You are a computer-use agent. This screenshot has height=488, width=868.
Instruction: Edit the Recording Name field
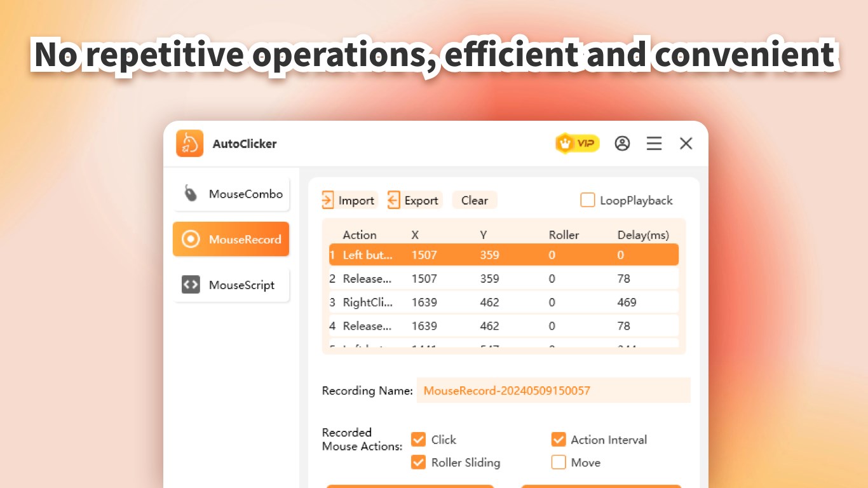(x=553, y=390)
